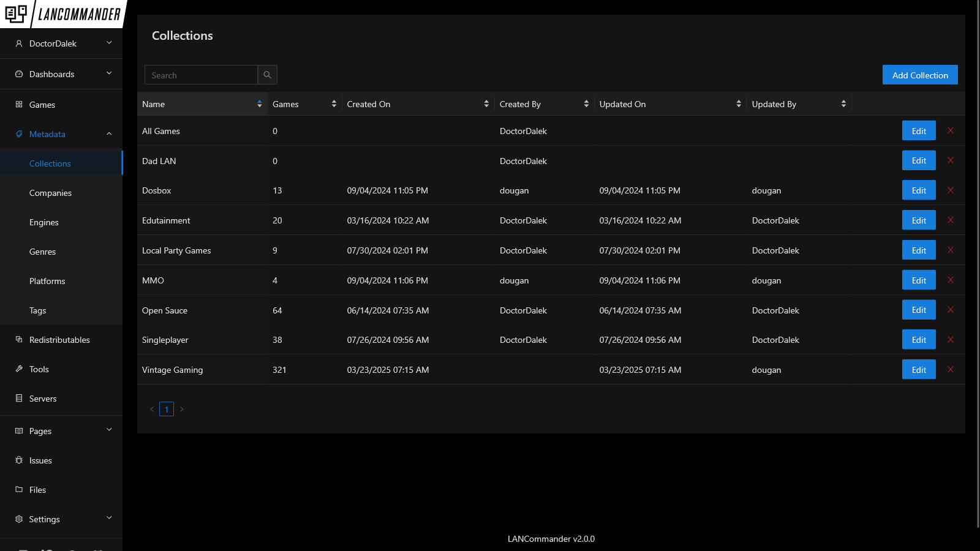This screenshot has width=980, height=551.
Task: Click the search magnifier icon button
Action: click(x=267, y=75)
